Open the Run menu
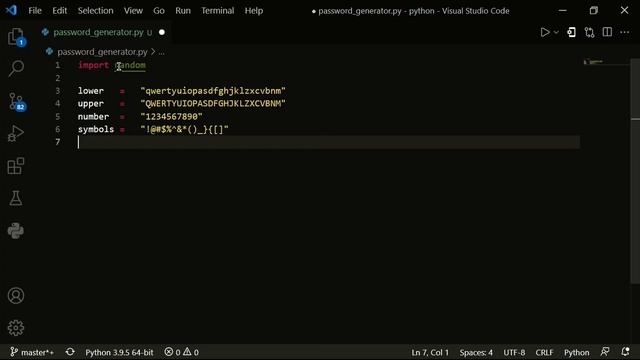The height and width of the screenshot is (360, 640). (x=183, y=11)
